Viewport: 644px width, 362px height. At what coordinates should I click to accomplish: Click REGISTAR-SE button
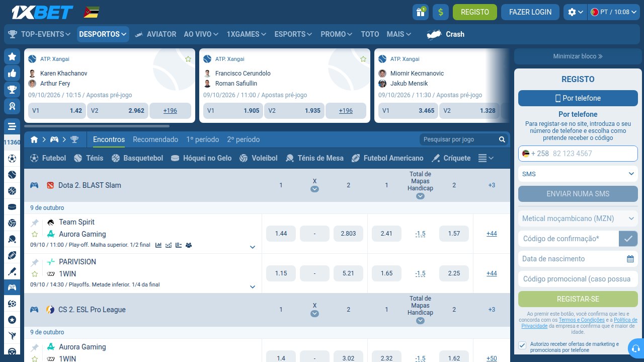578,299
